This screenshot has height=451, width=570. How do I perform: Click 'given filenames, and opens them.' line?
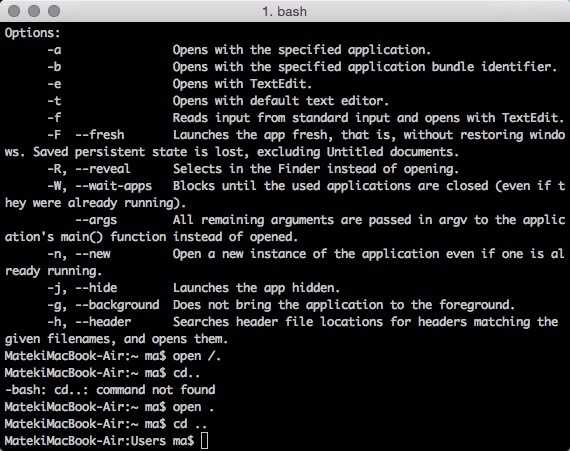pyautogui.click(x=116, y=339)
